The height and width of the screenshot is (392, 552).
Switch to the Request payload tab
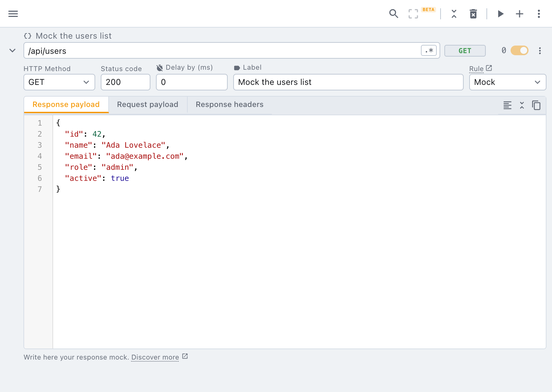coord(148,105)
